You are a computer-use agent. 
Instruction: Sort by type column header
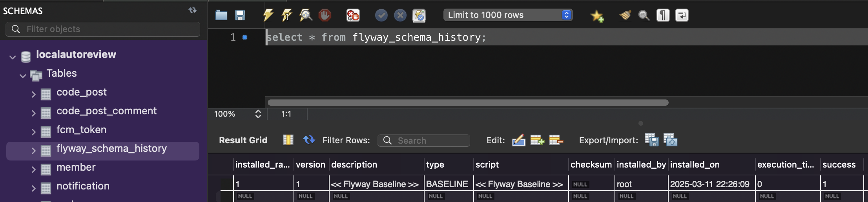coord(449,164)
